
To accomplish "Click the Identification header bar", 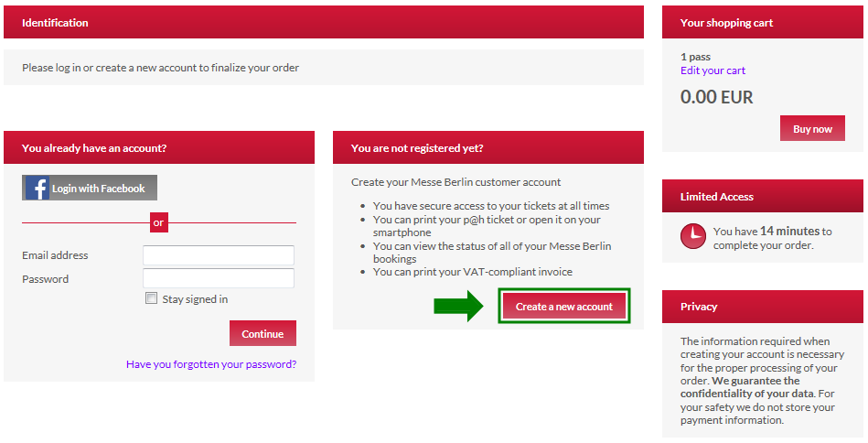I will [323, 22].
